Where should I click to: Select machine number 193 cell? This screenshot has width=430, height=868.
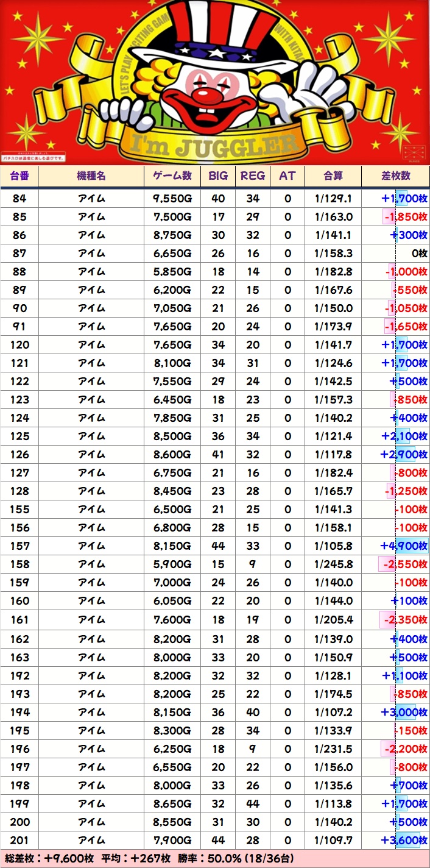[x=19, y=694]
